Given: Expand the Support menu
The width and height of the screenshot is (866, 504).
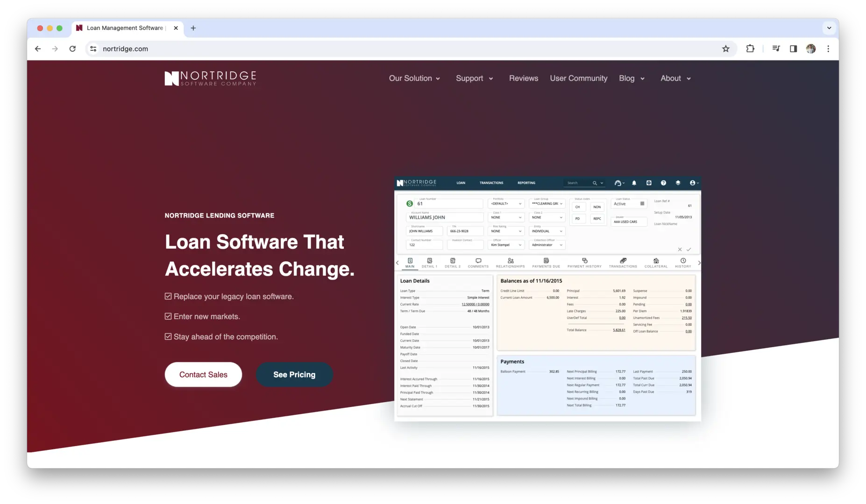Looking at the screenshot, I should pyautogui.click(x=474, y=78).
